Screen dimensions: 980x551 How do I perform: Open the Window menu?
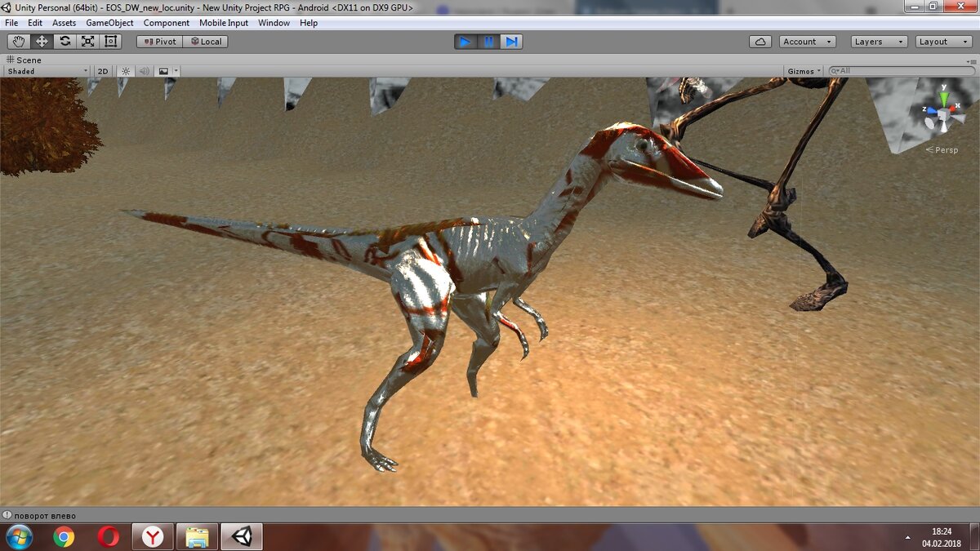click(274, 23)
